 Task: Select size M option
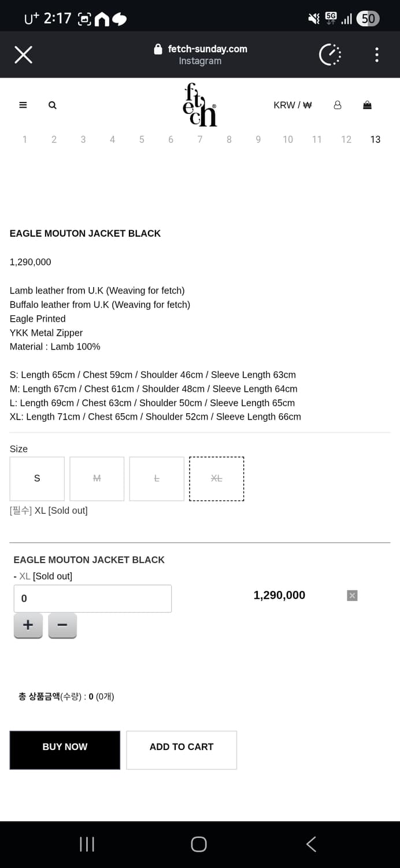coord(97,479)
